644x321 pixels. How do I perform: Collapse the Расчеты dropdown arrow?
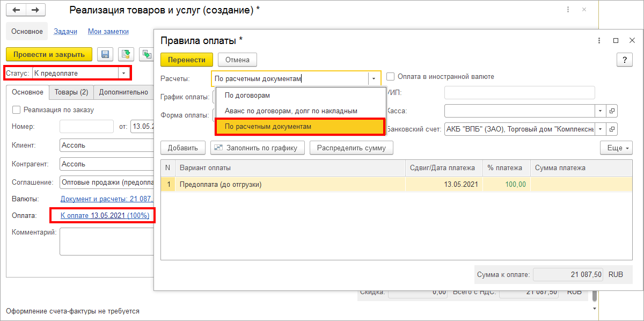(373, 78)
